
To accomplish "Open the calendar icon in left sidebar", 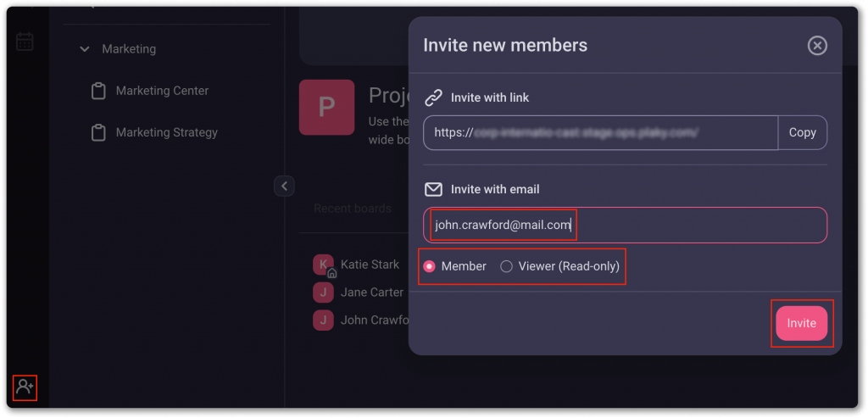I will (25, 41).
